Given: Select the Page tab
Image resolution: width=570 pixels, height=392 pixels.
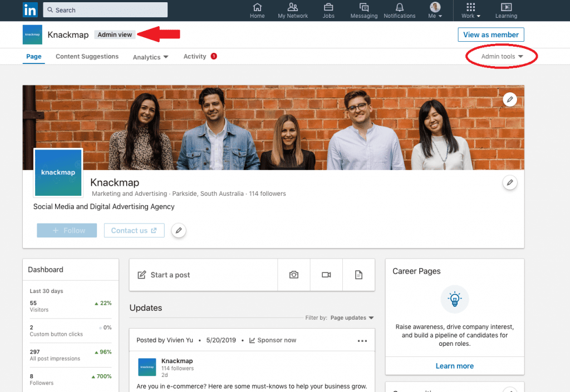Looking at the screenshot, I should click(x=34, y=56).
